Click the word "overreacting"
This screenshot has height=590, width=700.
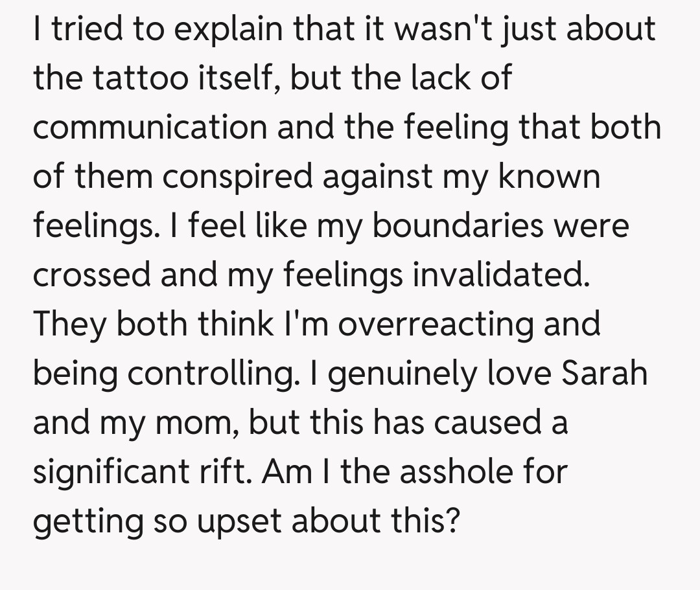pos(435,325)
